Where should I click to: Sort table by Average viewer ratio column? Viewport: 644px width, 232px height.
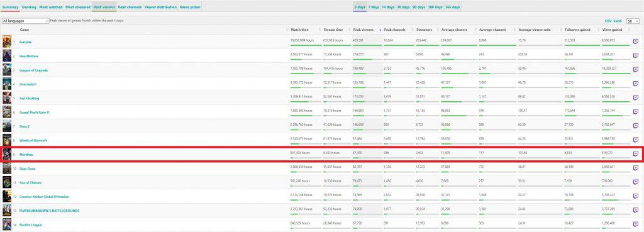pos(534,30)
